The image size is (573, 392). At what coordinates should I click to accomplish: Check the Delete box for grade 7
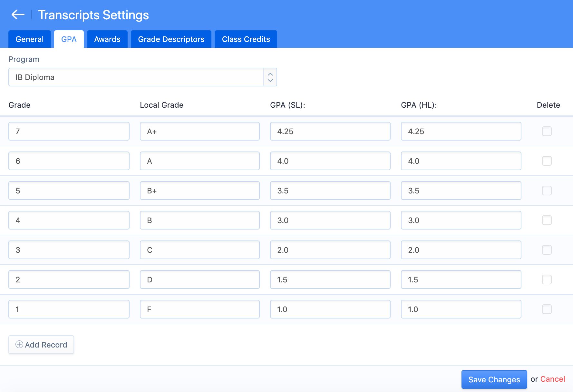[x=547, y=131]
